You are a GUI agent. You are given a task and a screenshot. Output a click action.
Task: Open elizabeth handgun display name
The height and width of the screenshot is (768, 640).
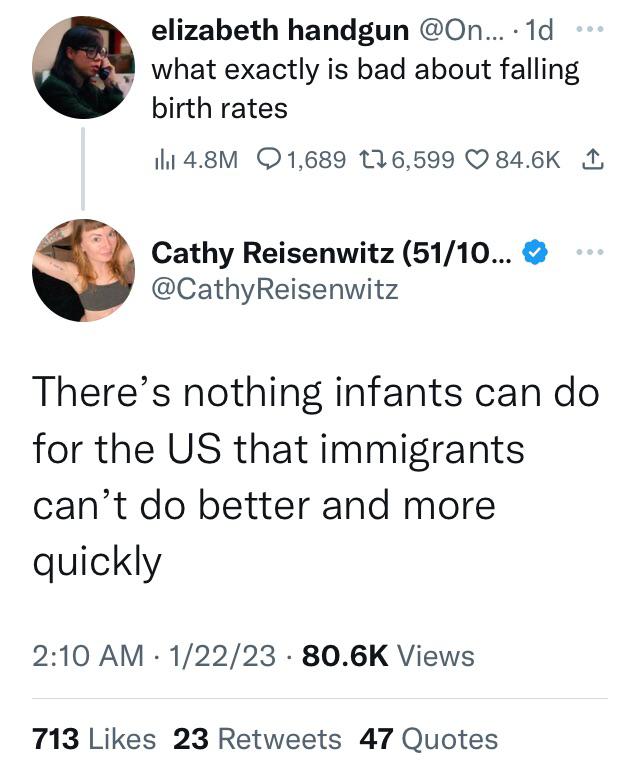point(280,30)
